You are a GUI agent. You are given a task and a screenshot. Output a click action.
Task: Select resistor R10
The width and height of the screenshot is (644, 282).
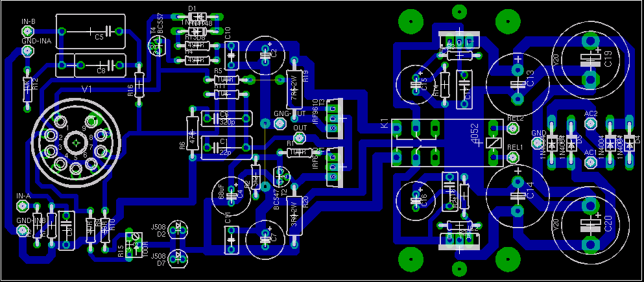pos(105,230)
